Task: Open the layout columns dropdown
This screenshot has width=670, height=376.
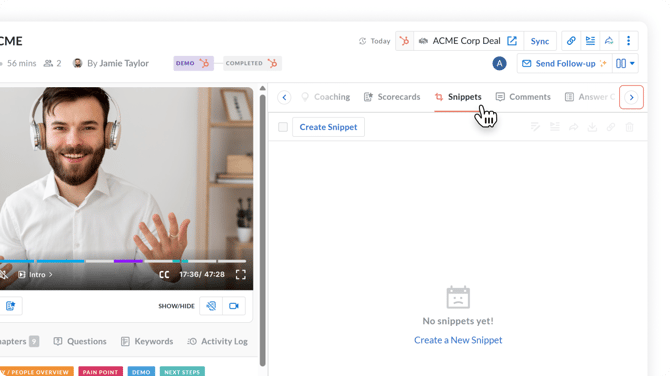Action: 626,63
